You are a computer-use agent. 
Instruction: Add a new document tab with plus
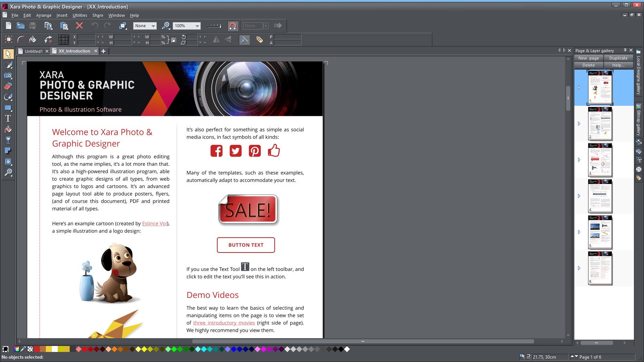click(104, 51)
